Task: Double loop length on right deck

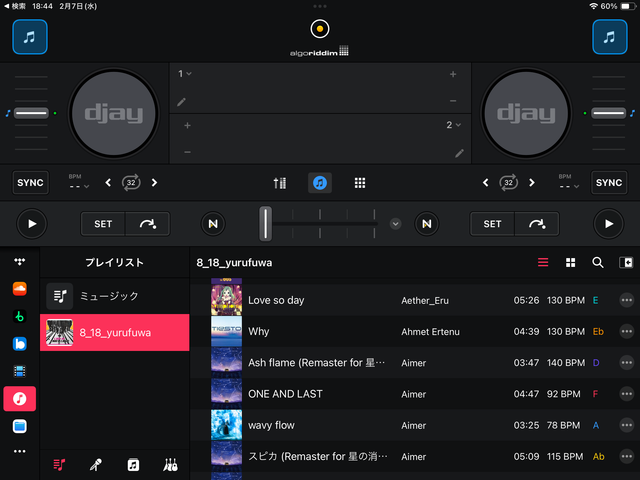Action: (x=532, y=182)
